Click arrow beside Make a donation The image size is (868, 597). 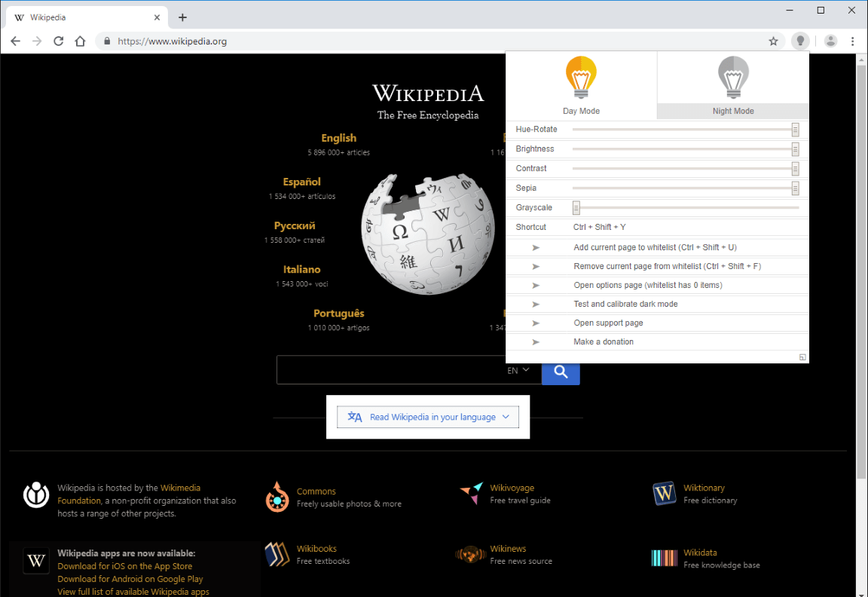point(535,341)
